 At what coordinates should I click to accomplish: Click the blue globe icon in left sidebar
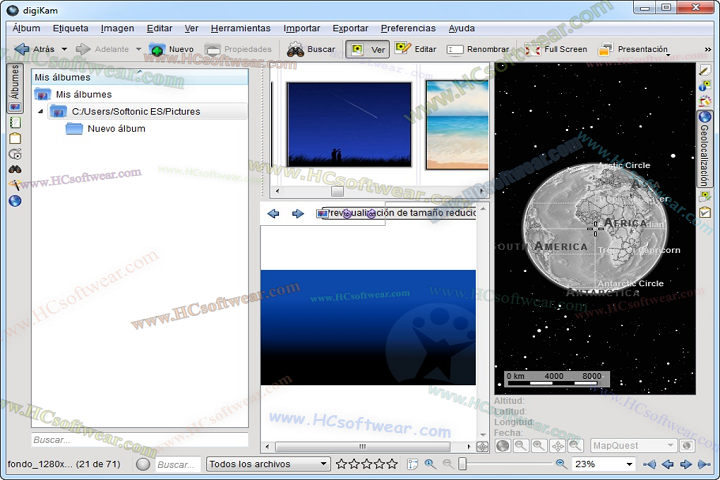15,201
